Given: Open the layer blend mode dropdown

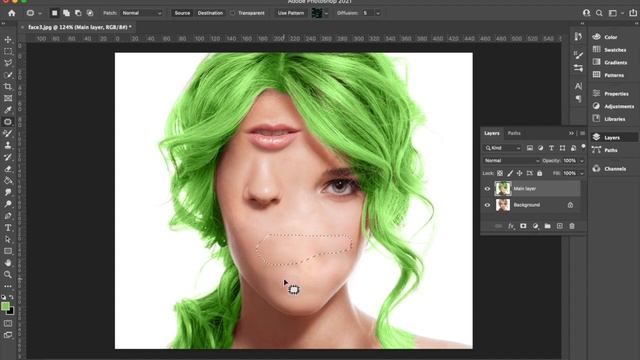Looking at the screenshot, I should [512, 161].
